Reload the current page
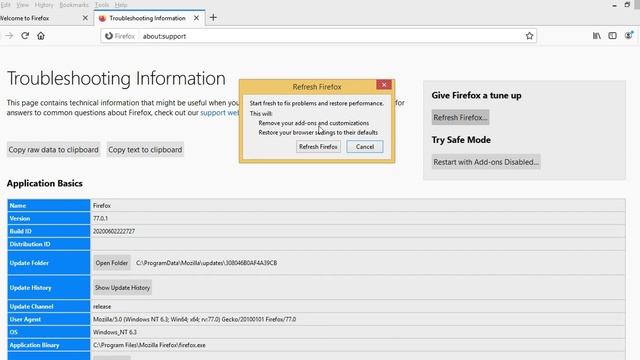Viewport: 640px width, 360px height. tap(25, 36)
